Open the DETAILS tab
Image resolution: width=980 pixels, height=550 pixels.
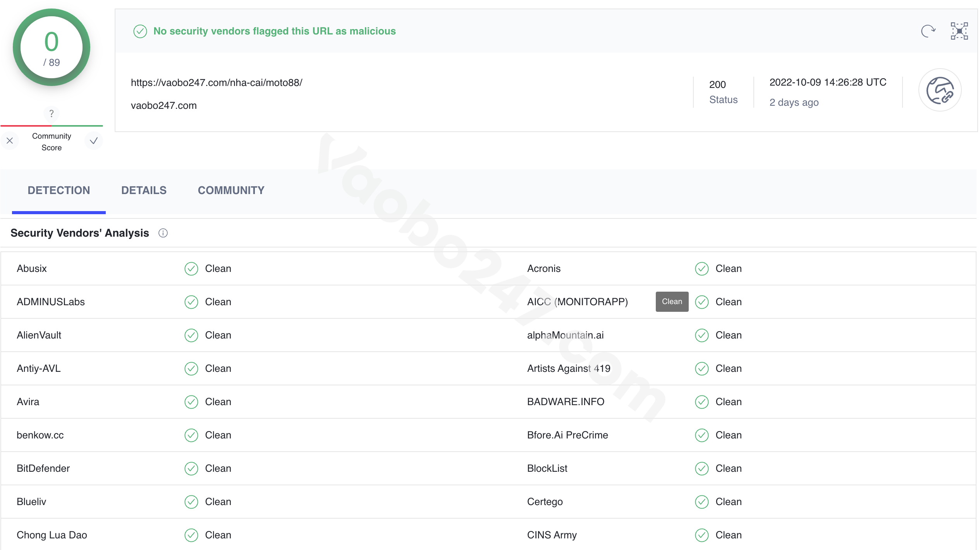pyautogui.click(x=144, y=191)
